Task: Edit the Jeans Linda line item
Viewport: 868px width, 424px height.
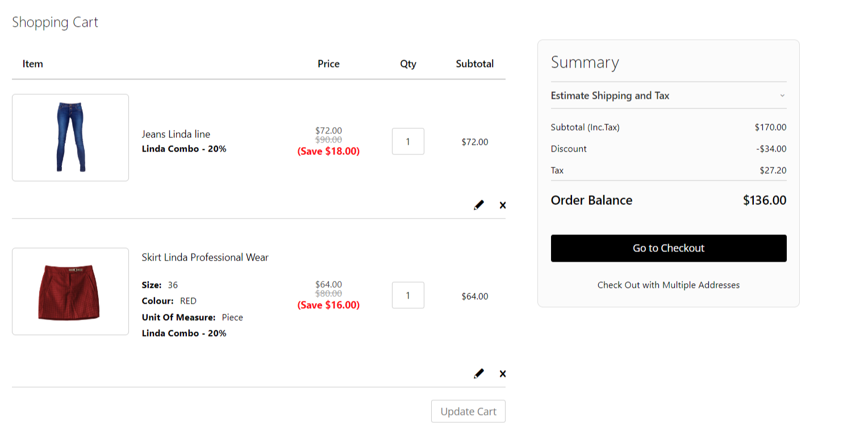Action: tap(479, 205)
